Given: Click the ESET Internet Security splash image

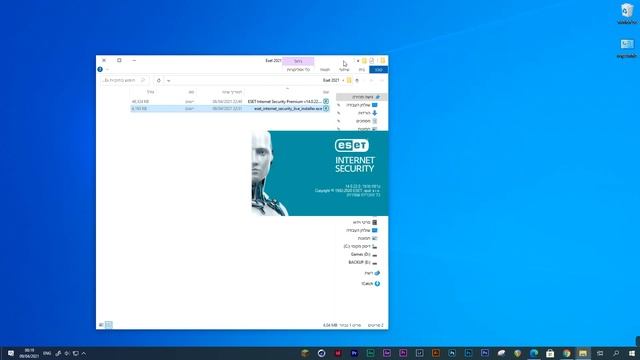Looking at the screenshot, I should pos(320,173).
